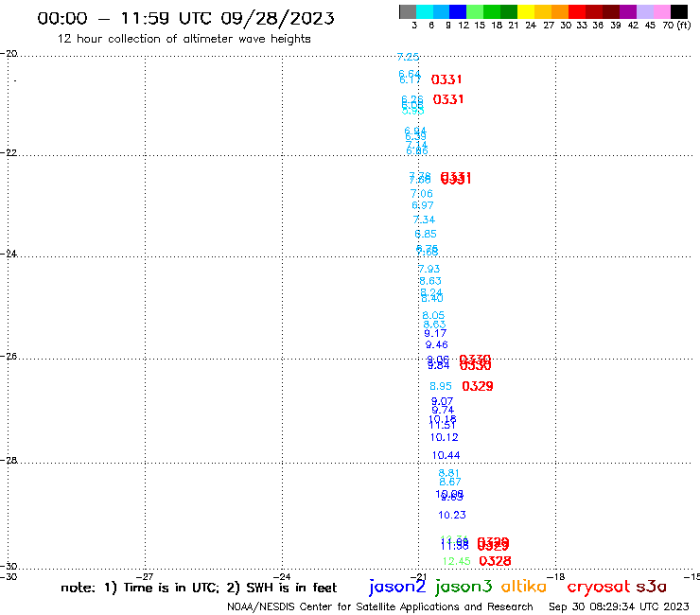Click the red time stamp 0328
Screen dimensions: 700x615
click(x=495, y=561)
